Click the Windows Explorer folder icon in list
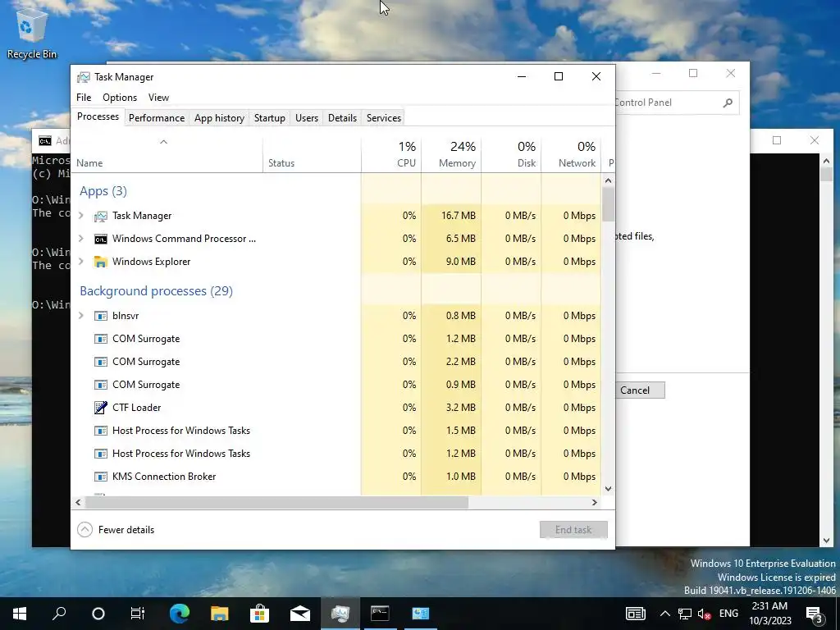840x630 pixels. (x=101, y=262)
